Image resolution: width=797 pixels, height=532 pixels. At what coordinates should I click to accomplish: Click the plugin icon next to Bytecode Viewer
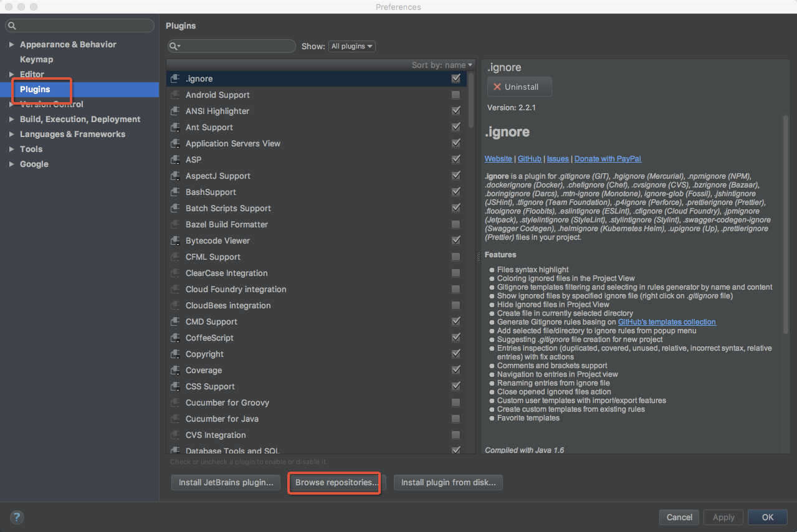175,240
